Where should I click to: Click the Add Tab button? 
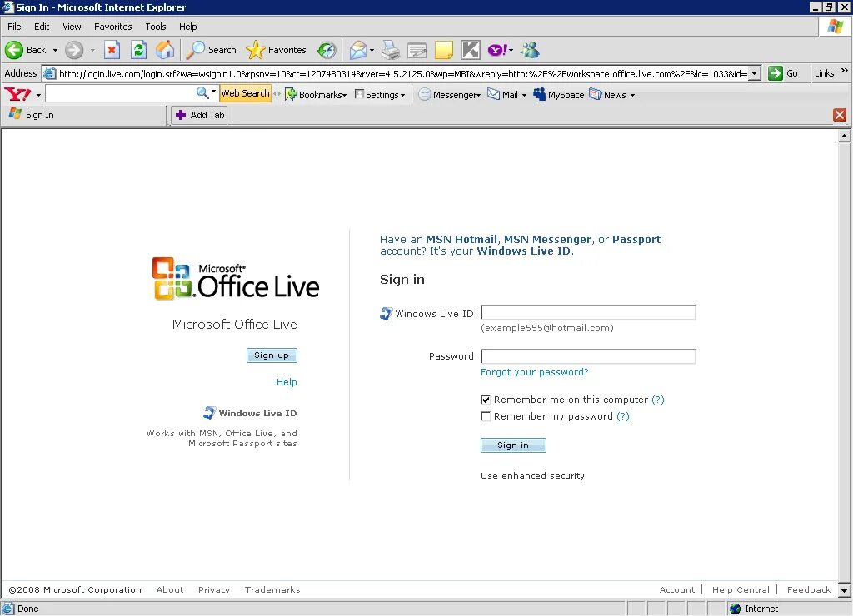pyautogui.click(x=199, y=115)
